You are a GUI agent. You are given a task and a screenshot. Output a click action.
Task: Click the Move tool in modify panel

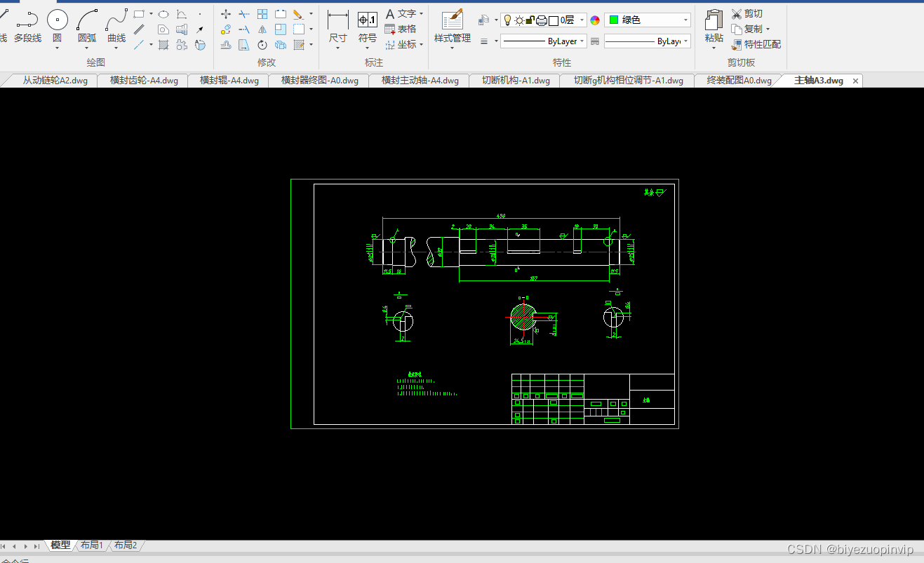tap(226, 13)
